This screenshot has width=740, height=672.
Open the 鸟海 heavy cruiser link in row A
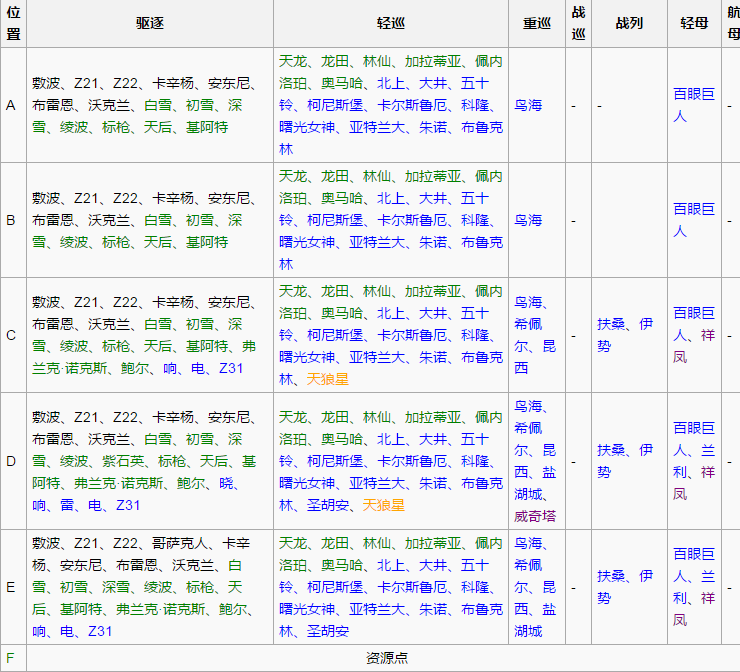click(x=528, y=105)
